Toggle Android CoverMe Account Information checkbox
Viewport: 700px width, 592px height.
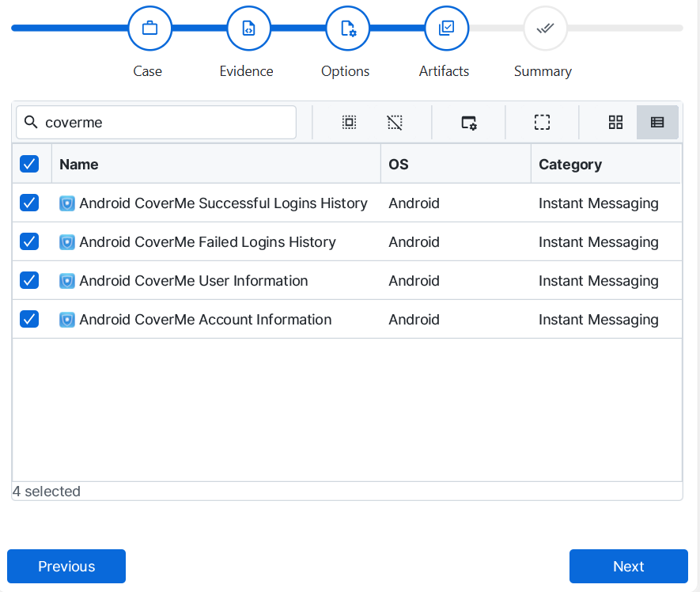[29, 320]
